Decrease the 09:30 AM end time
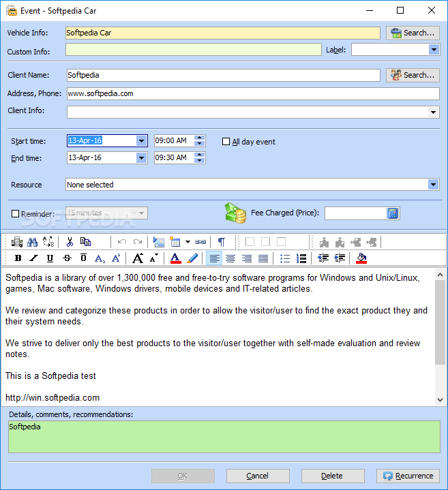 200,161
